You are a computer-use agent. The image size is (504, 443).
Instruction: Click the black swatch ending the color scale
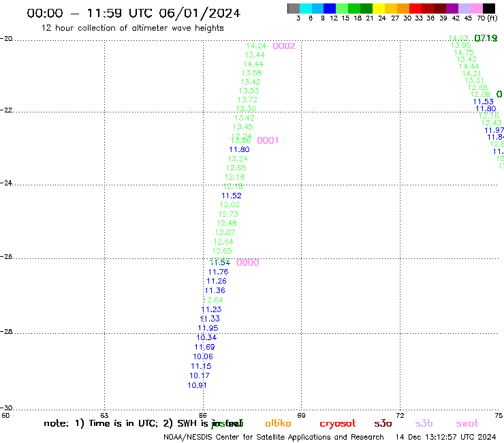pos(488,8)
